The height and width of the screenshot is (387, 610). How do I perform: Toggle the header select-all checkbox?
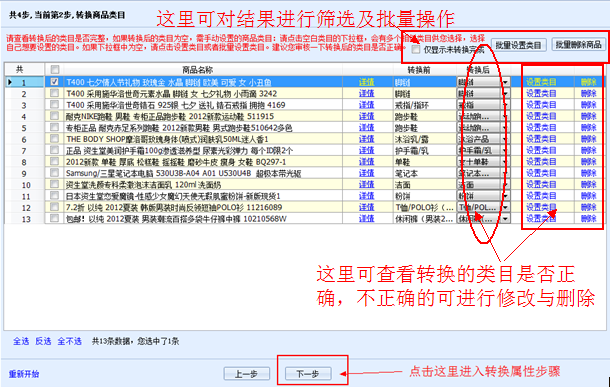(x=55, y=70)
